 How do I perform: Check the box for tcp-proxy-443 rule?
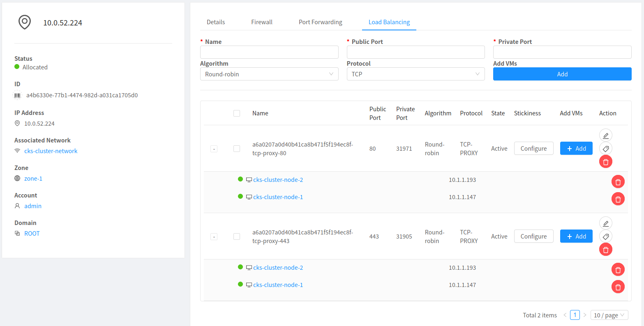[237, 236]
